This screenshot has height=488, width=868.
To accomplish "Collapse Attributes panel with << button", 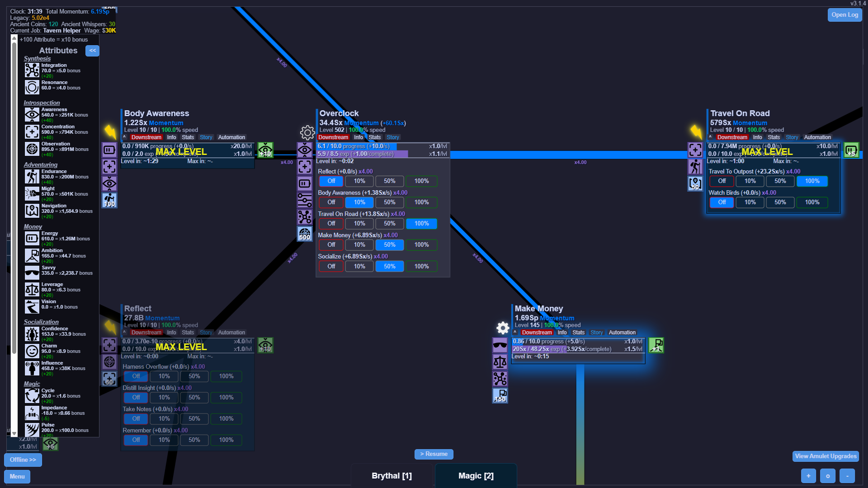I will [x=92, y=51].
